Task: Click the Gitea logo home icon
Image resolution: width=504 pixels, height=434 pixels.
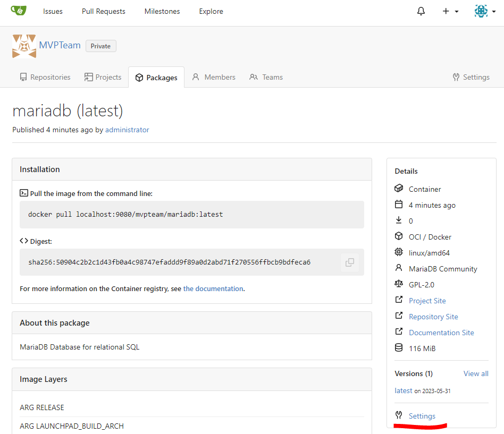Action: [x=19, y=11]
